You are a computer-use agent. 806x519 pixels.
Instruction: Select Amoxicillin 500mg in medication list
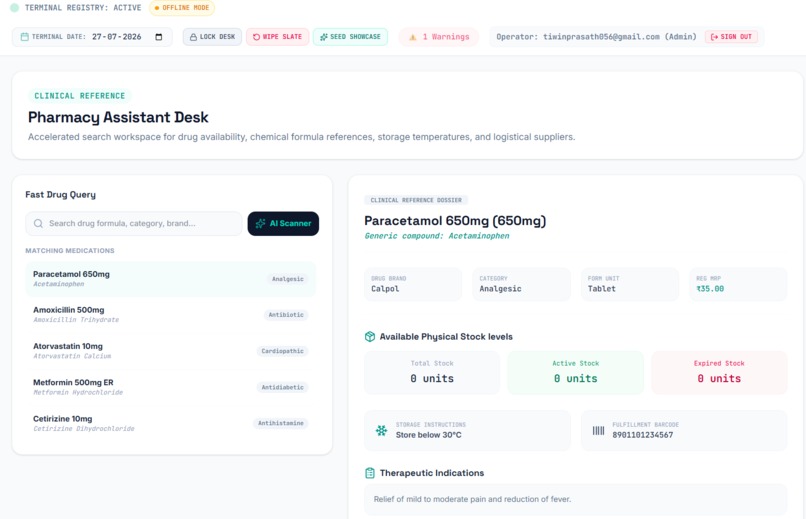(x=170, y=314)
